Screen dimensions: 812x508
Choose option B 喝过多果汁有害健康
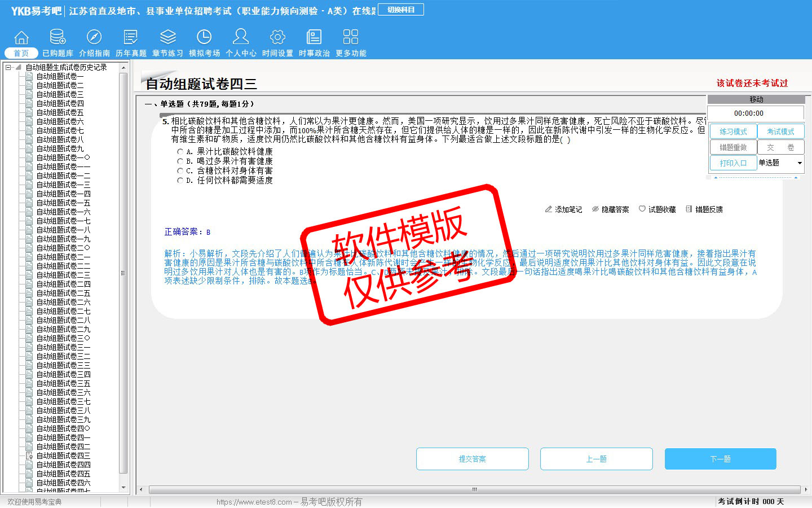pos(180,161)
